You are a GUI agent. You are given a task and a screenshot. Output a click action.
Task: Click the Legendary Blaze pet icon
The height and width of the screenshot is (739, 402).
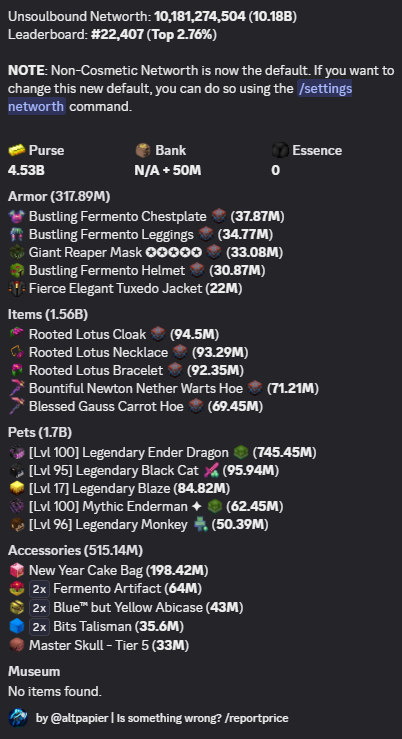pos(16,488)
